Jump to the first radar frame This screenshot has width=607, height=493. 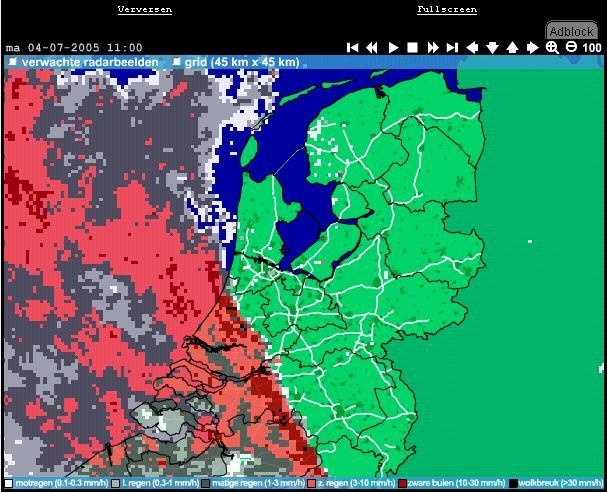point(352,48)
